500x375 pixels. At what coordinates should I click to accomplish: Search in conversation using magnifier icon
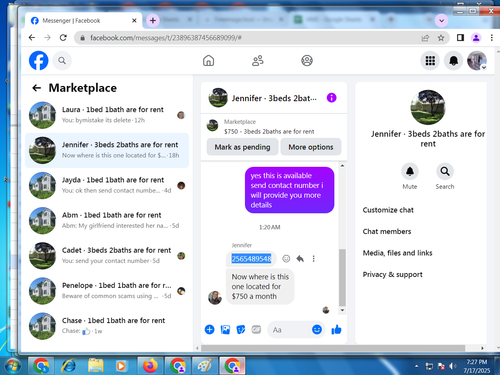point(445,172)
